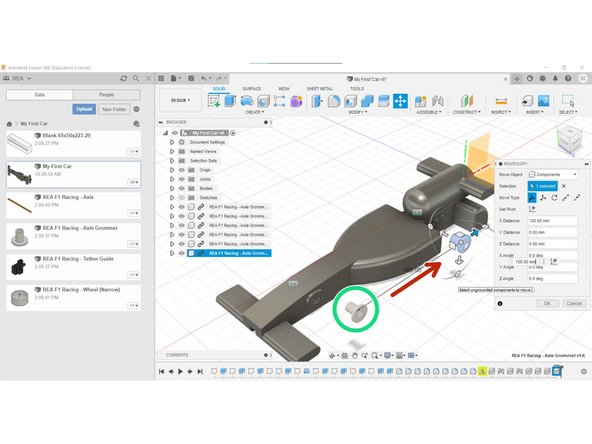Switch to the Mesh tab
The image size is (592, 444).
pos(284,89)
